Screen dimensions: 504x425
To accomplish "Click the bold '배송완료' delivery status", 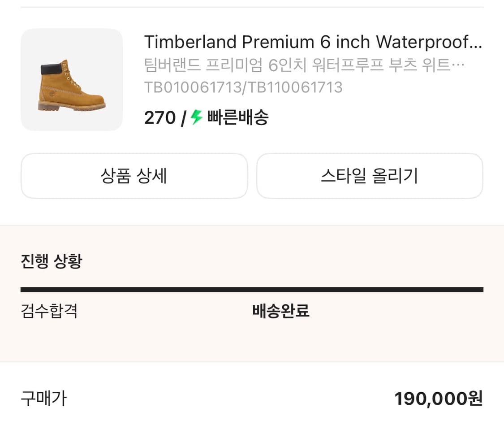I will click(x=280, y=311).
